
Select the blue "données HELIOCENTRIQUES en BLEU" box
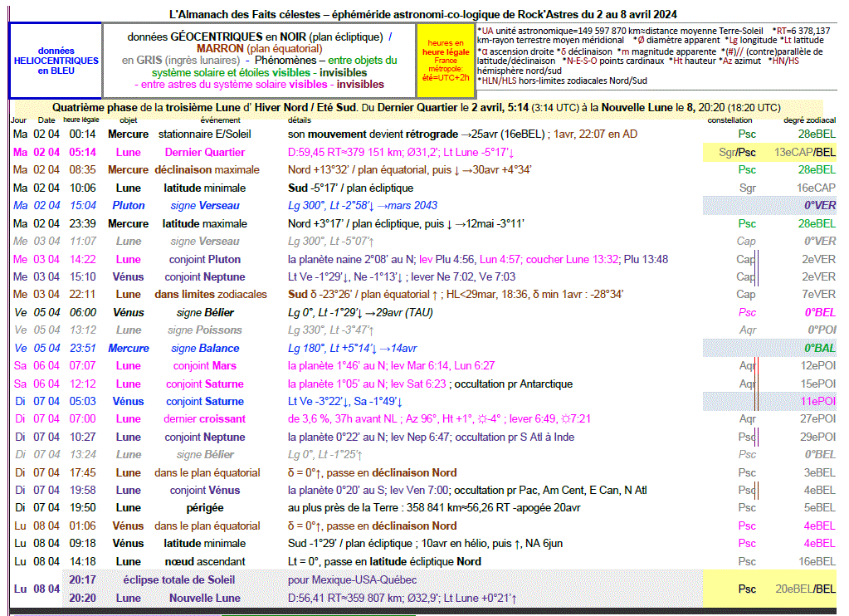56,60
